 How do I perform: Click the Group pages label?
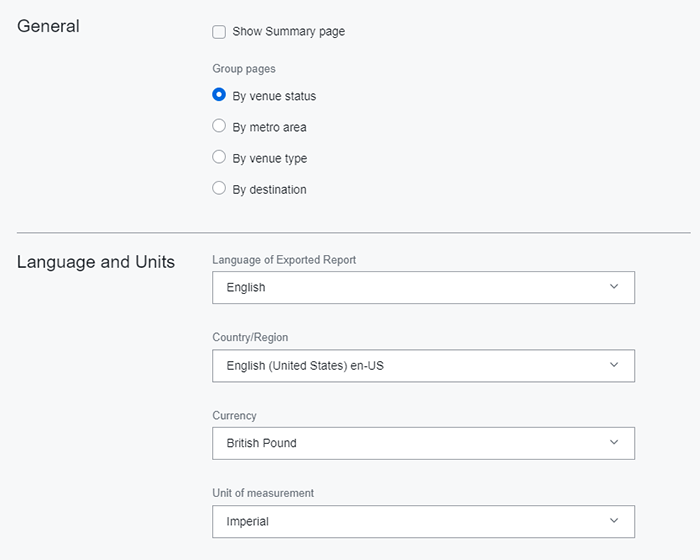pyautogui.click(x=244, y=69)
